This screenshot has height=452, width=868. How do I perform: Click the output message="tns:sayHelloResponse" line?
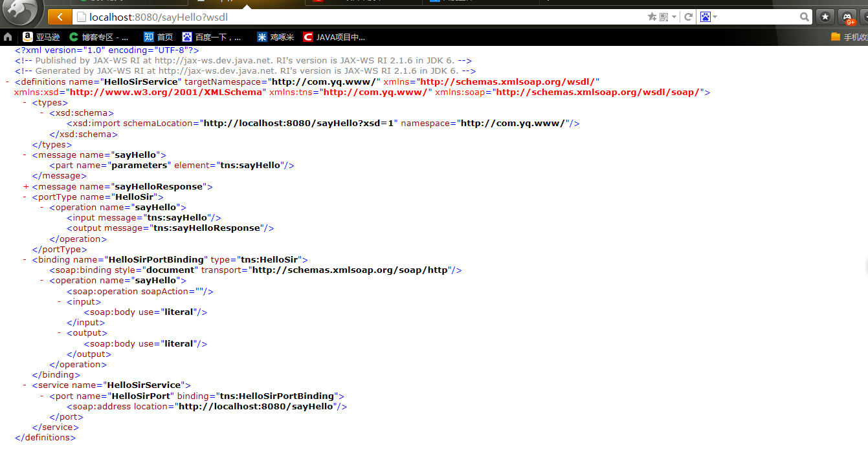pos(170,228)
